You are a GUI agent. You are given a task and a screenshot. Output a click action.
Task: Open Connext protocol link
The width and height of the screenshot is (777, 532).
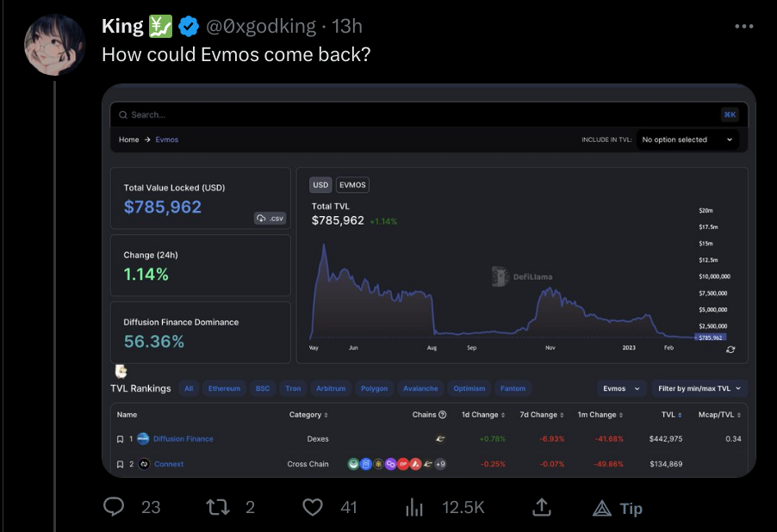click(x=169, y=464)
